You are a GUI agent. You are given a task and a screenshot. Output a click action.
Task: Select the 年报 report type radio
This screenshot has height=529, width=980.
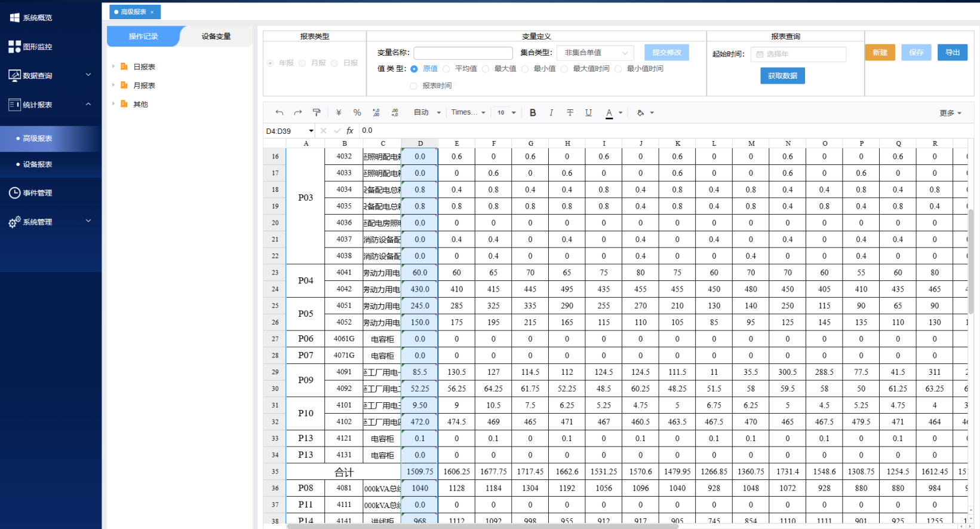271,63
